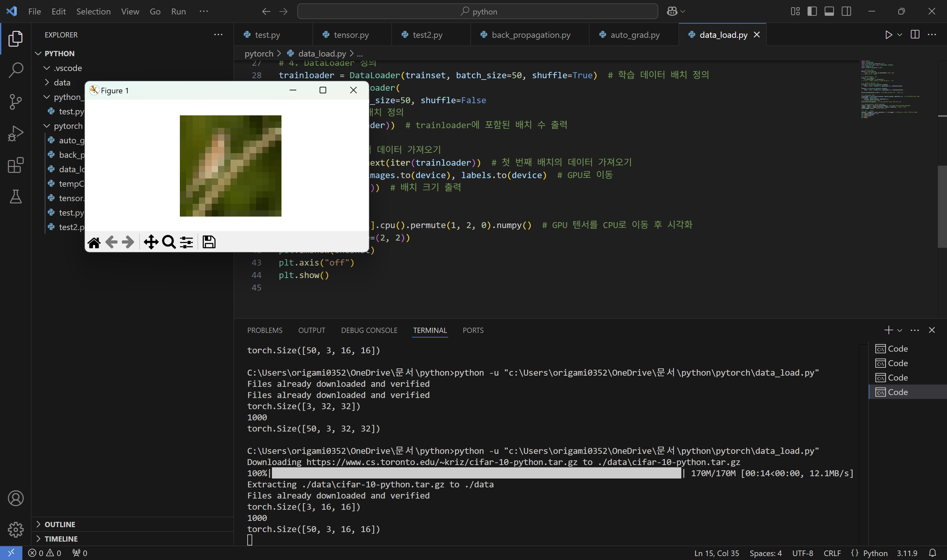Expand the OUTLINE section
The image size is (947, 560).
pos(60,524)
